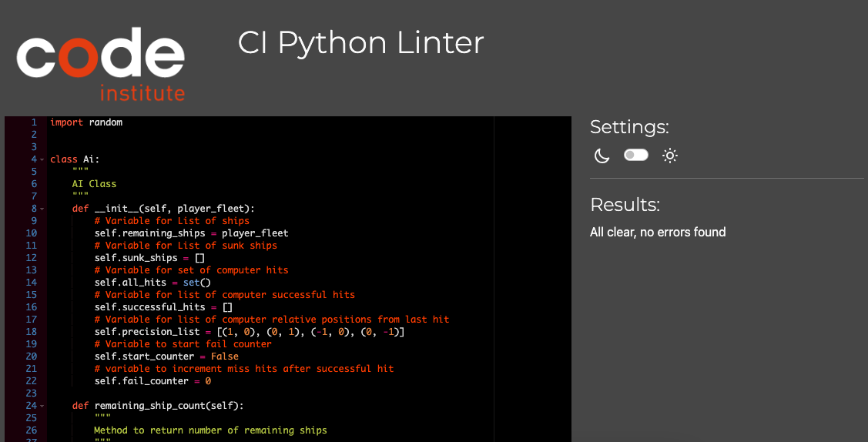Click 'self.start_counter = False' line

(166, 357)
